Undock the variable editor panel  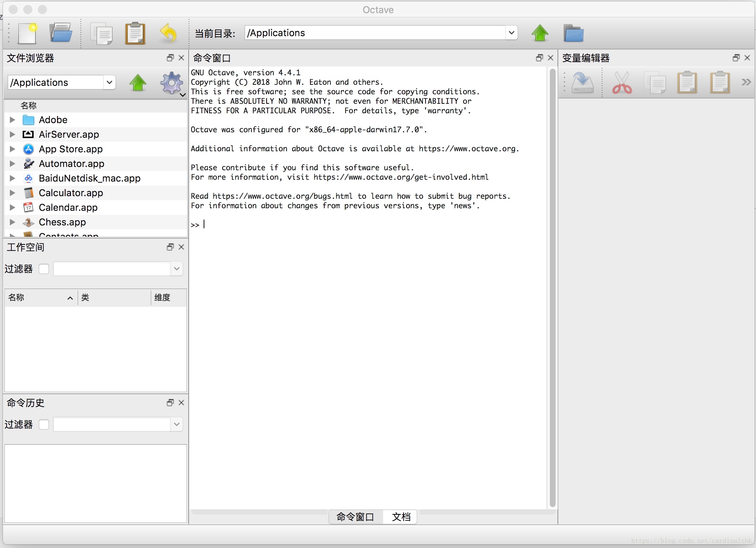[736, 58]
